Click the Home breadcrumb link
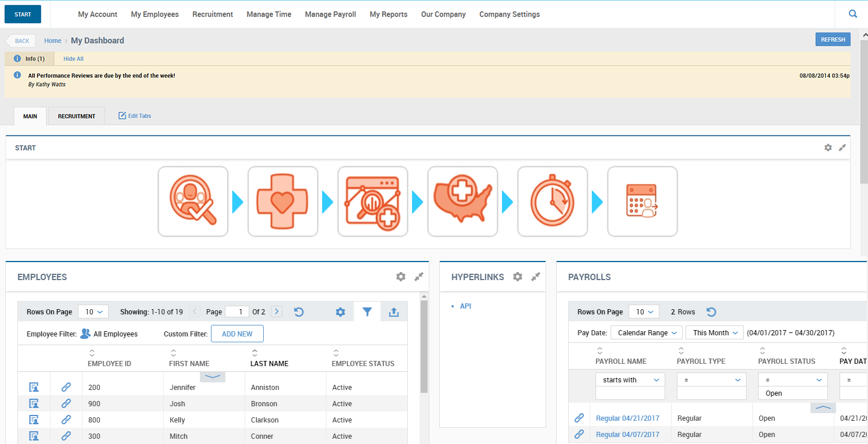Screen dimensions: 868x444 53,41
